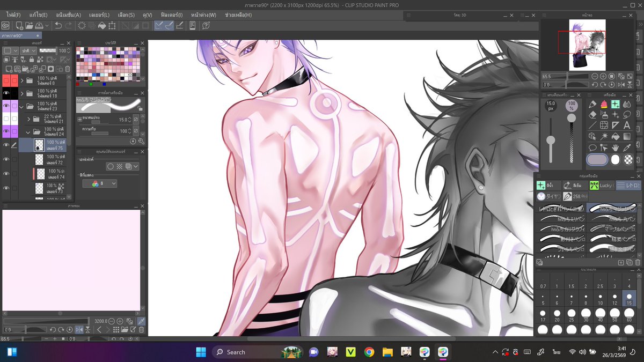
Task: Select the マーブルペン brush in sub tool list
Action: coord(612,228)
